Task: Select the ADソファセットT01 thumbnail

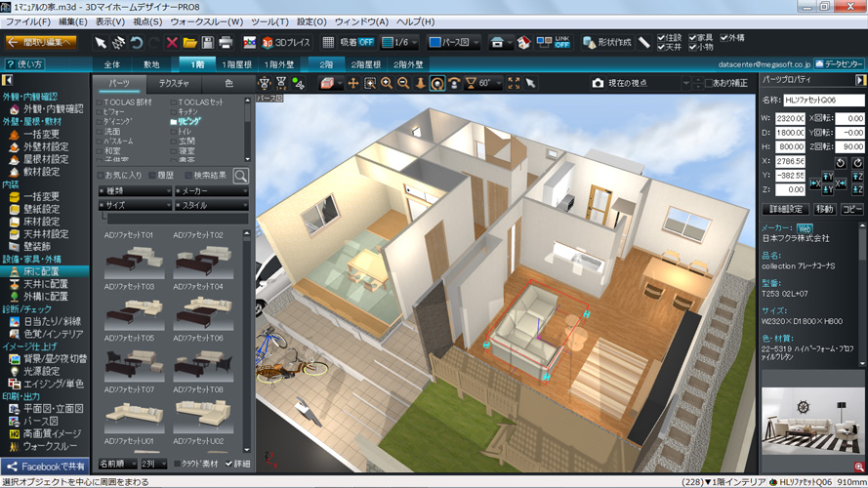Action: (135, 259)
